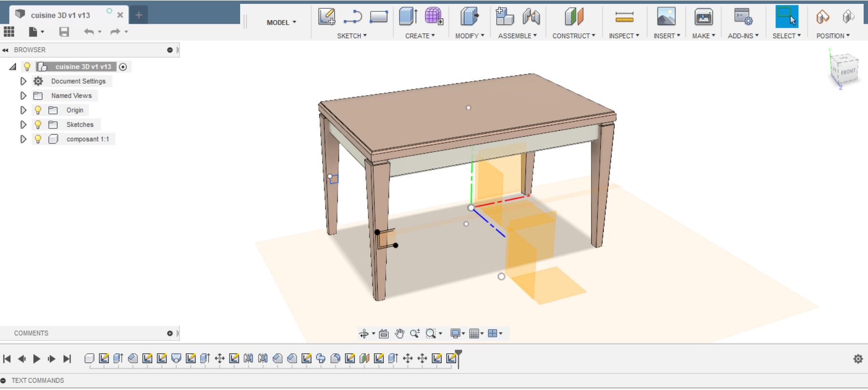Click the Offset Plane construct icon
Screen dimensions: 868x390
pos(574,16)
